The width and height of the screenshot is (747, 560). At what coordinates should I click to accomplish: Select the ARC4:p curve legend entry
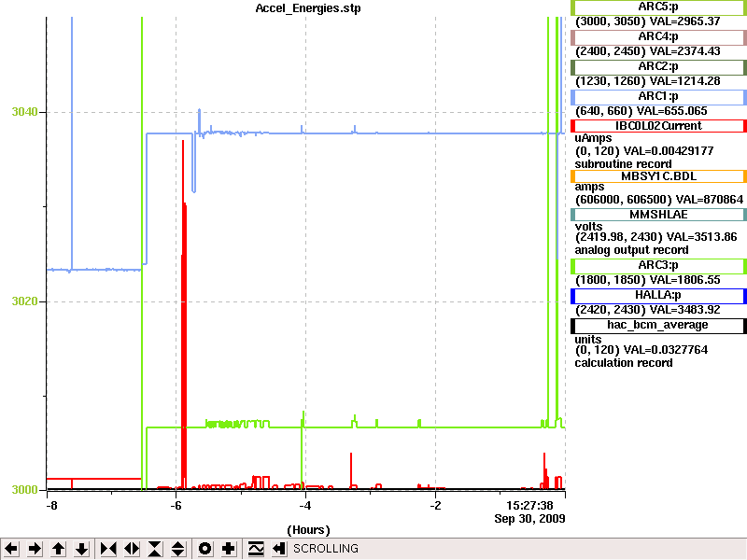(658, 36)
